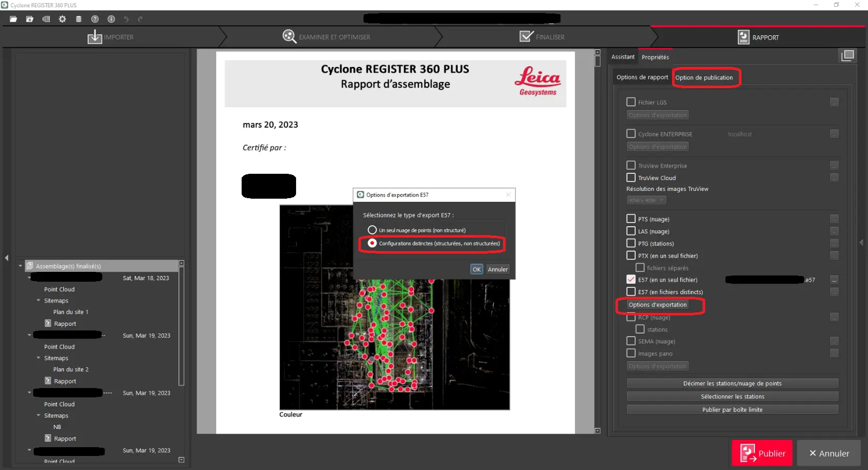Viewport: 868px width, 470px height.
Task: Check the PTG (stations) export option
Action: click(x=631, y=243)
